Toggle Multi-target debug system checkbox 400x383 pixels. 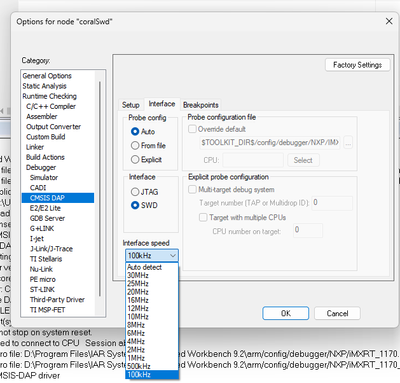(192, 190)
